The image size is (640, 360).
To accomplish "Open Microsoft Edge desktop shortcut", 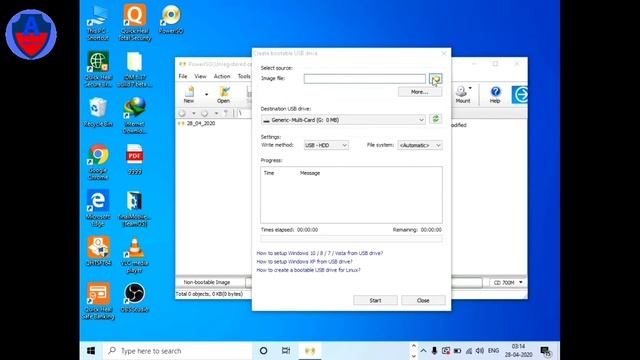I will coord(98,208).
